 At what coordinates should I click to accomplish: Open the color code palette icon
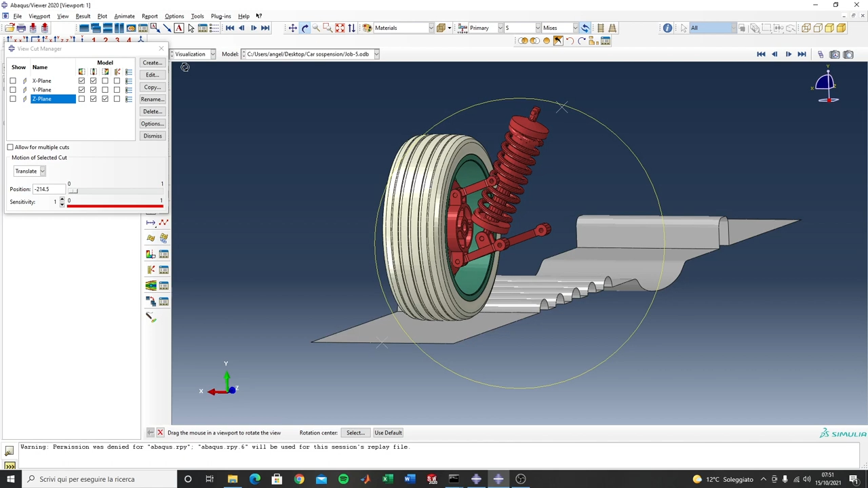tap(367, 28)
